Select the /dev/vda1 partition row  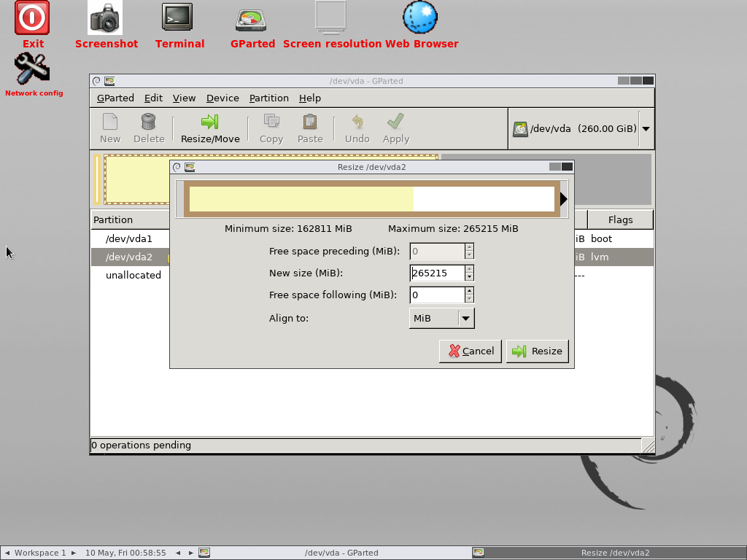pos(129,238)
